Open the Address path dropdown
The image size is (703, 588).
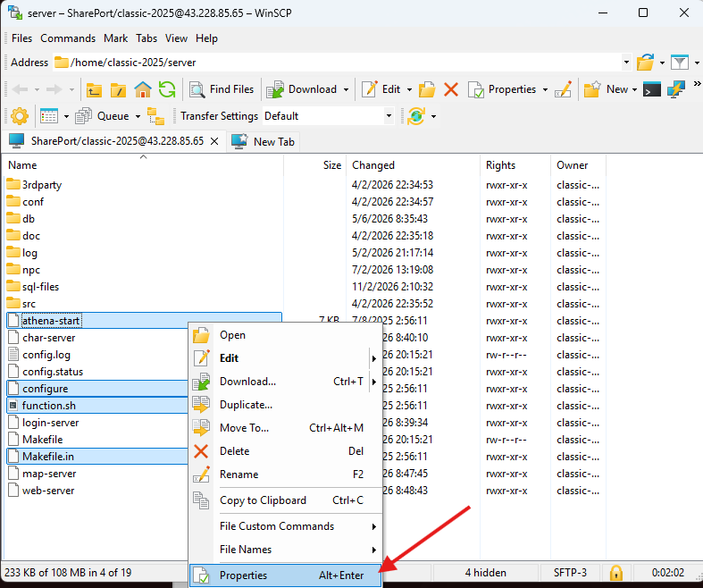point(626,63)
